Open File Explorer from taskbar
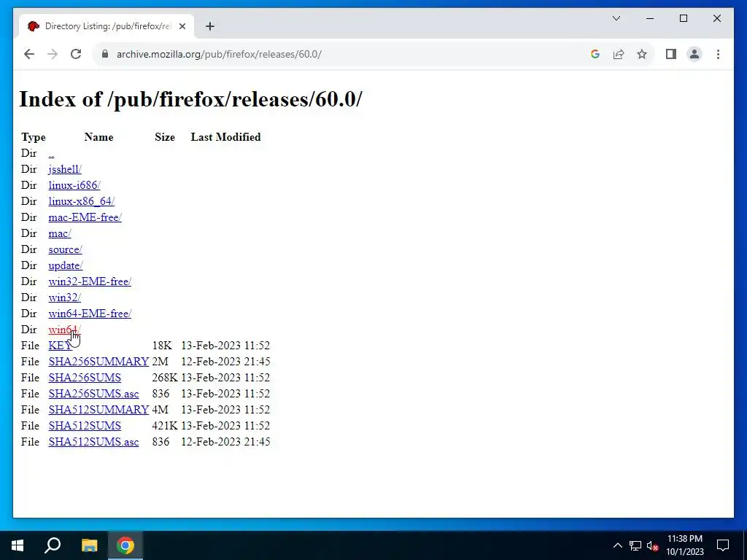 coord(89,545)
